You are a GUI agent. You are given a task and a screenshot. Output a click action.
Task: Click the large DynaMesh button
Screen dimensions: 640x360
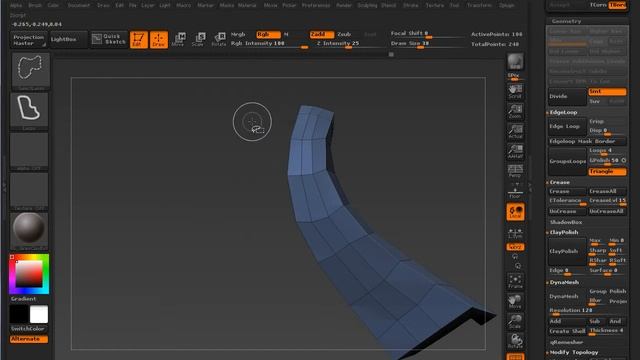point(567,296)
